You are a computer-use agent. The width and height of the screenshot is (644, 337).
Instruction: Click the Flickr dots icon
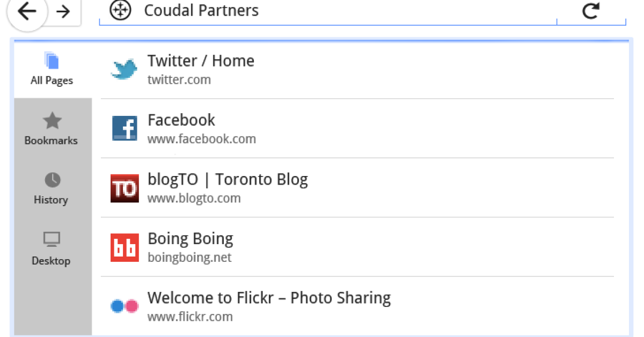click(x=125, y=306)
